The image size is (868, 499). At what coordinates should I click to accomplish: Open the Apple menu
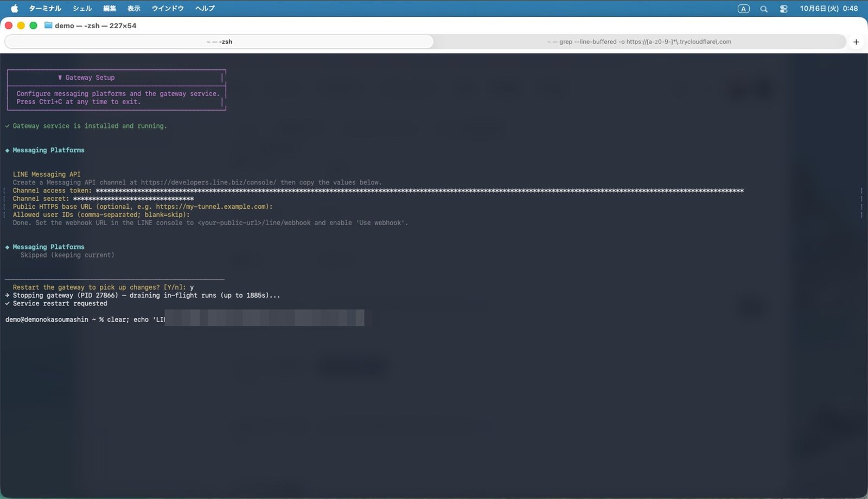pos(14,8)
